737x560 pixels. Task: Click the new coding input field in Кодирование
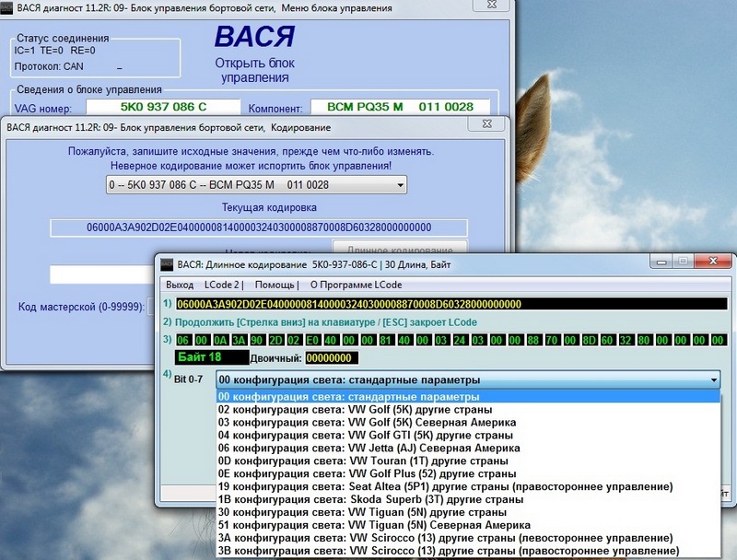point(102,274)
